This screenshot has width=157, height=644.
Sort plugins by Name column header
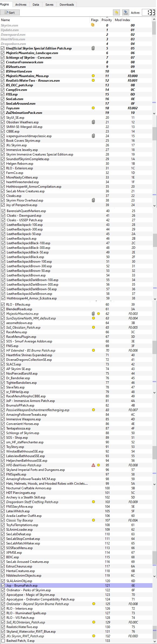point(45,20)
